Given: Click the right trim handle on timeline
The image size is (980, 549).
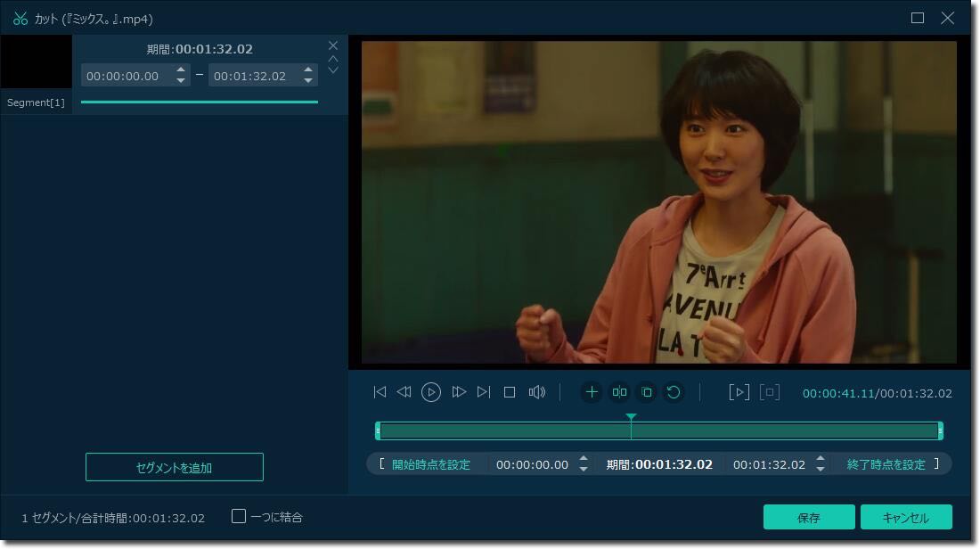Looking at the screenshot, I should (x=941, y=430).
